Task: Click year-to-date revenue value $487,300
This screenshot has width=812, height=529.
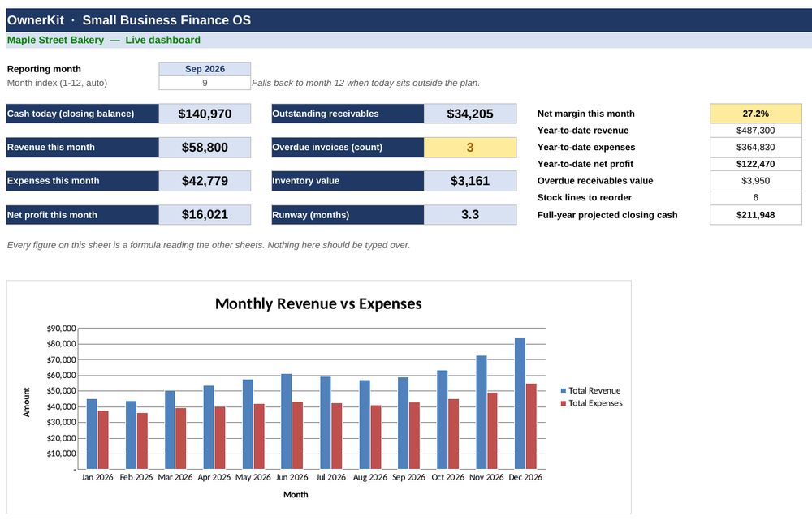Action: tap(755, 131)
